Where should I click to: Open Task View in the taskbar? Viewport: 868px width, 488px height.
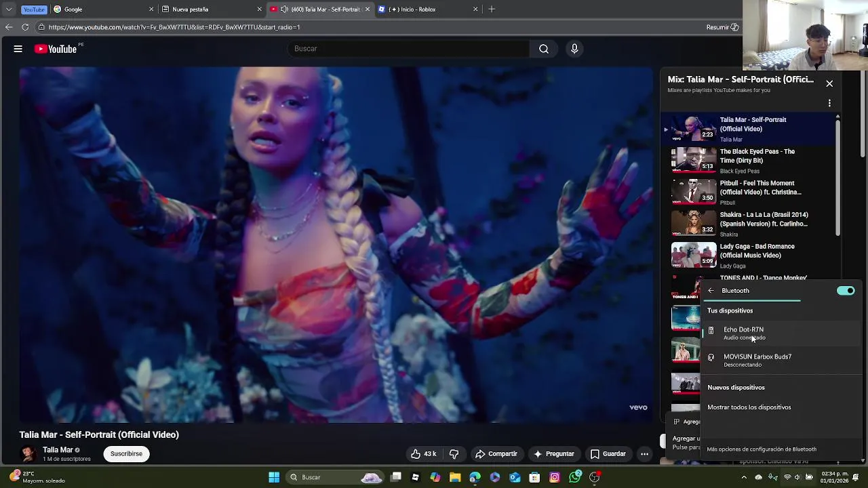(x=396, y=477)
